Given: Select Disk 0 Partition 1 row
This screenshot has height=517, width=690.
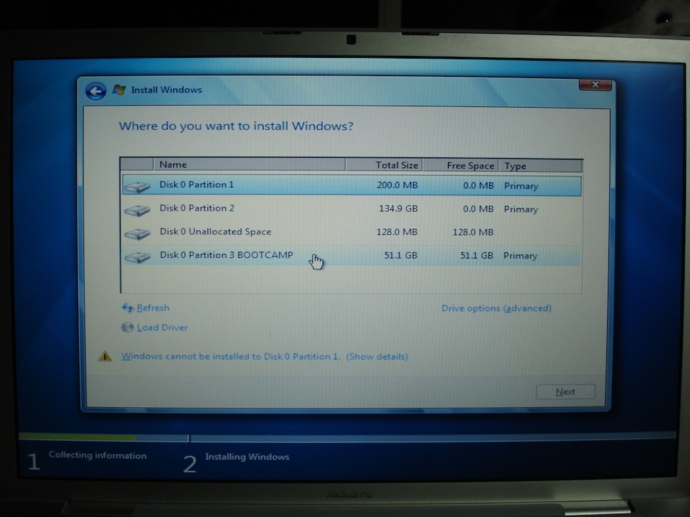Looking at the screenshot, I should pyautogui.click(x=352, y=186).
